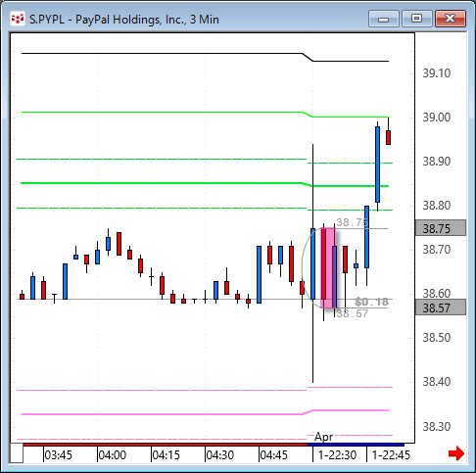The image size is (476, 473).
Task: Click the small white box left of the time axis
Action: pos(17,453)
